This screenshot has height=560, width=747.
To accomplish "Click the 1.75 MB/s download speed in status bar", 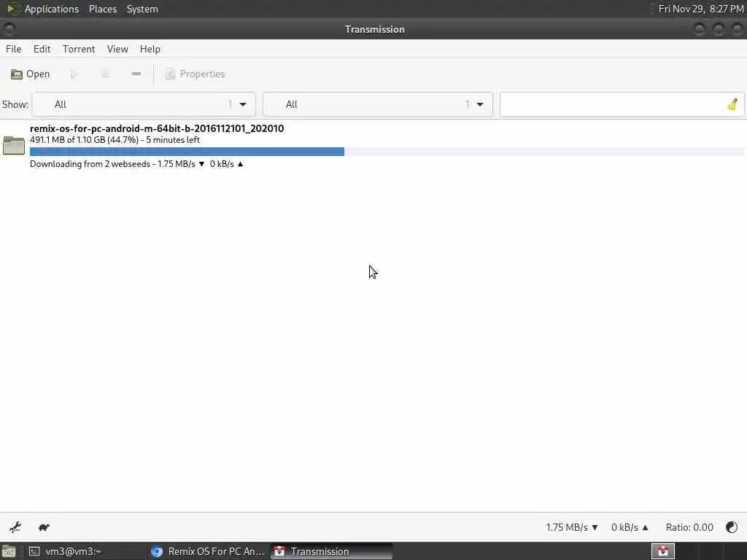I will pyautogui.click(x=572, y=527).
